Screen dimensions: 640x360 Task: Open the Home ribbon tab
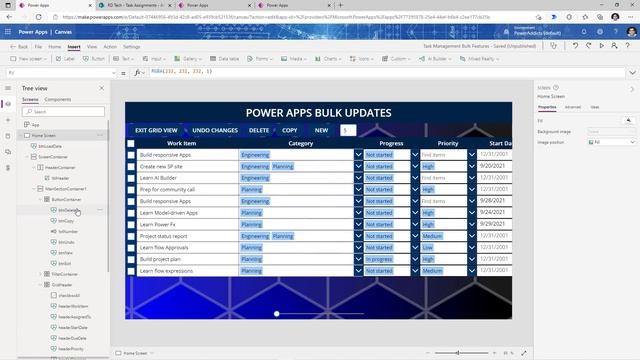pos(55,47)
